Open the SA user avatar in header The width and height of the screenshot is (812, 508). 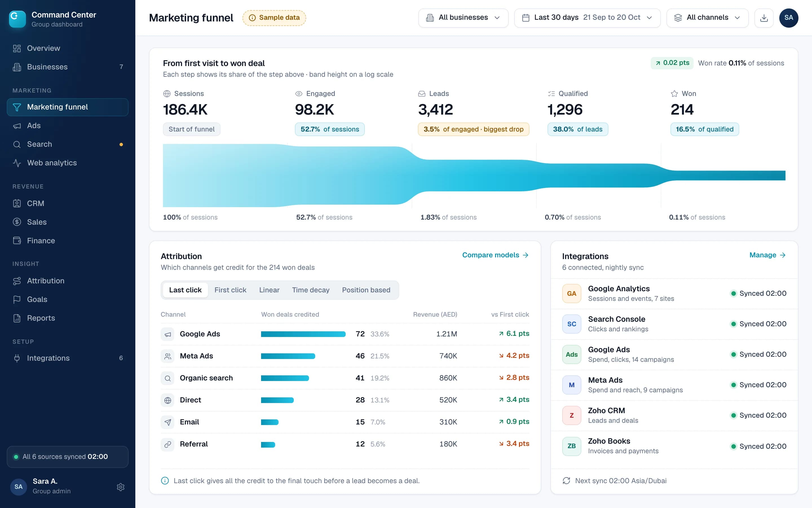click(x=789, y=18)
